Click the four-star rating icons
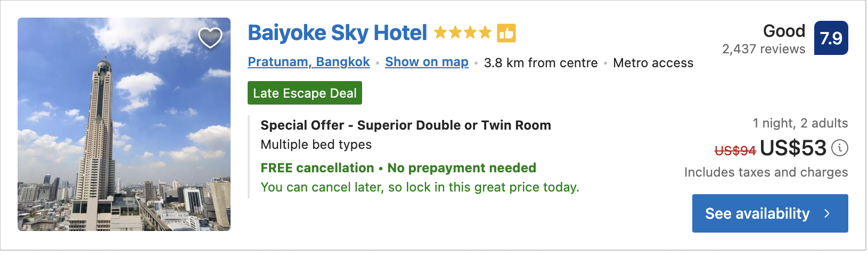 coord(462,33)
